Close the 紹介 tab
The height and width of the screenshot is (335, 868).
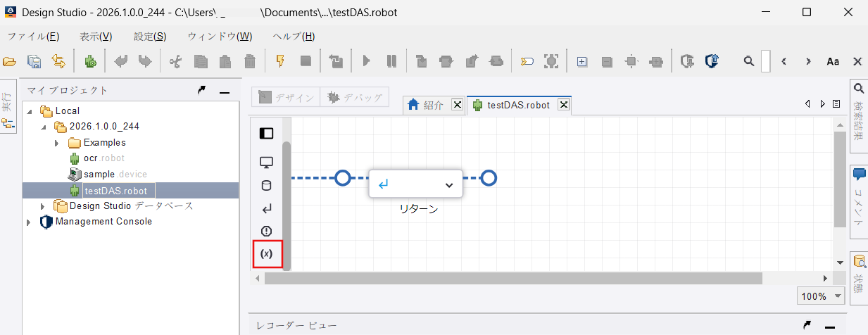pyautogui.click(x=457, y=105)
